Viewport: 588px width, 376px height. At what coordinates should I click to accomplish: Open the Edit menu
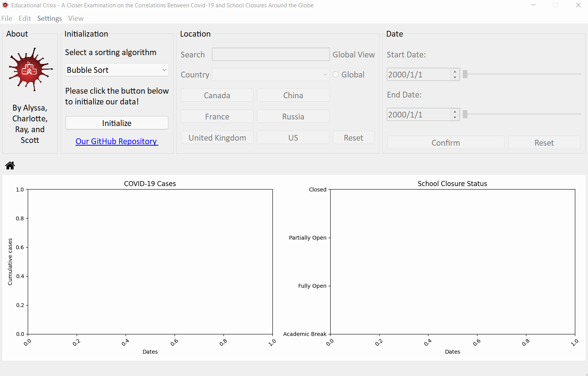(x=25, y=18)
